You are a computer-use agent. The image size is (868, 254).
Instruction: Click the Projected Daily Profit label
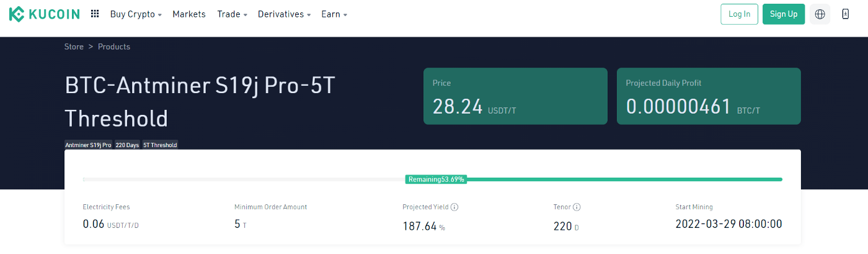[663, 83]
